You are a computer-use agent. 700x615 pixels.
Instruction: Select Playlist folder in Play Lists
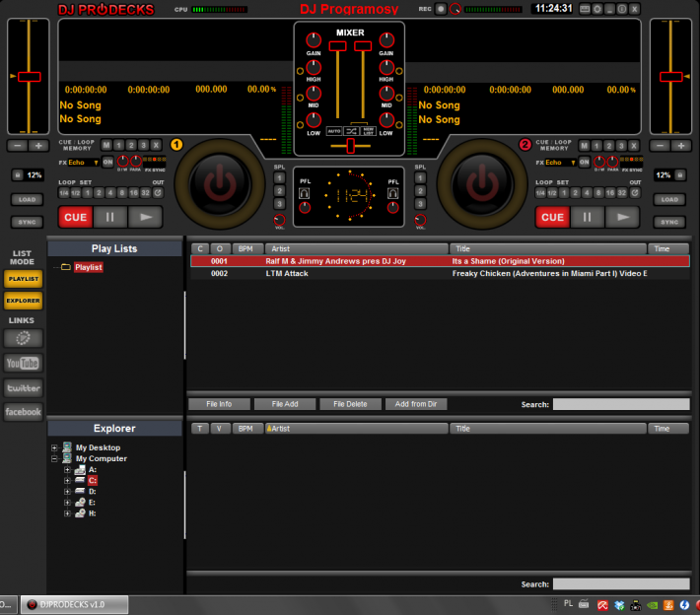coord(89,267)
